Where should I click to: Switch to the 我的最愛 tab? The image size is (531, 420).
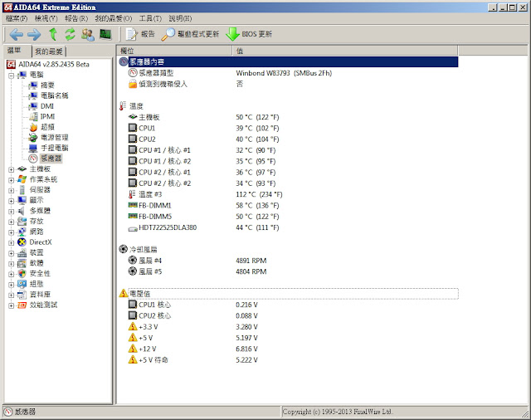point(49,51)
